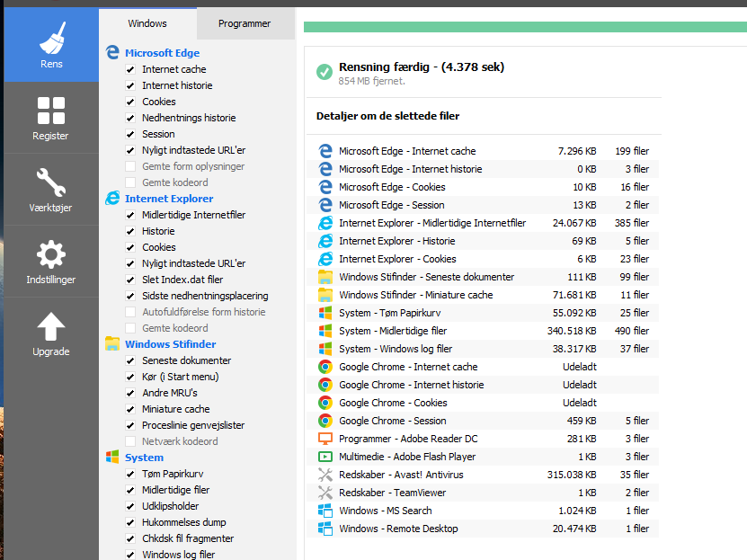
Task: Enable Gemte kodeord under Microsoft Edge
Action: (131, 182)
